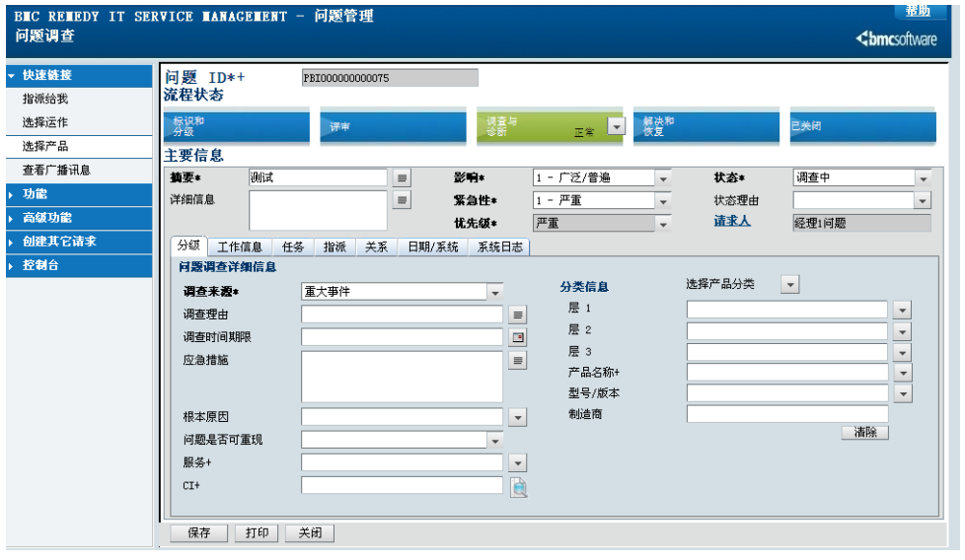Expand the 控制台 sidebar section
The height and width of the screenshot is (560, 965).
79,265
